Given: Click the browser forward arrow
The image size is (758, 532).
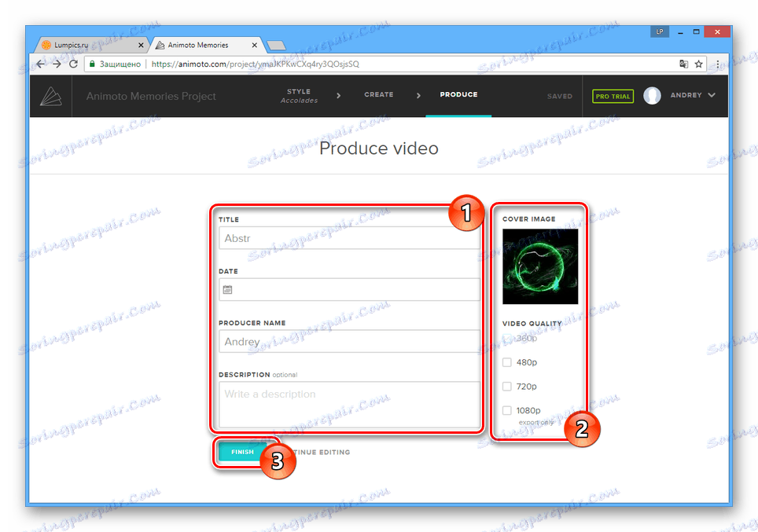Looking at the screenshot, I should [x=57, y=64].
